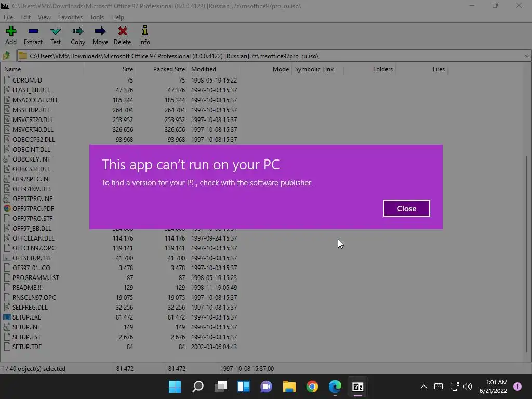
Task: Select the SETUP.TDF row
Action: pyautogui.click(x=121, y=347)
